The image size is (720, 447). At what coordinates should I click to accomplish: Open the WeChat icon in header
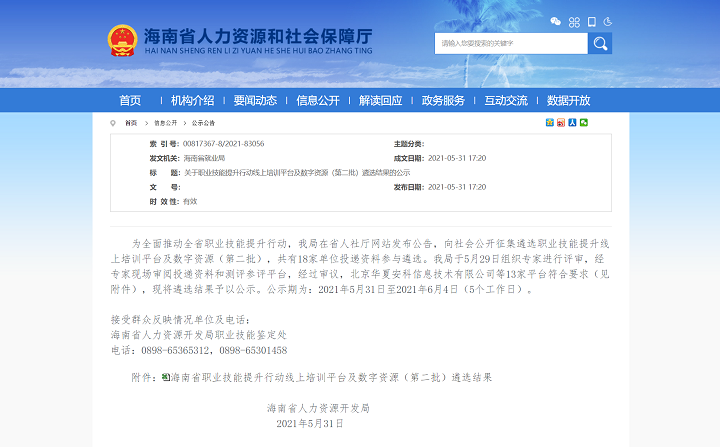(556, 21)
